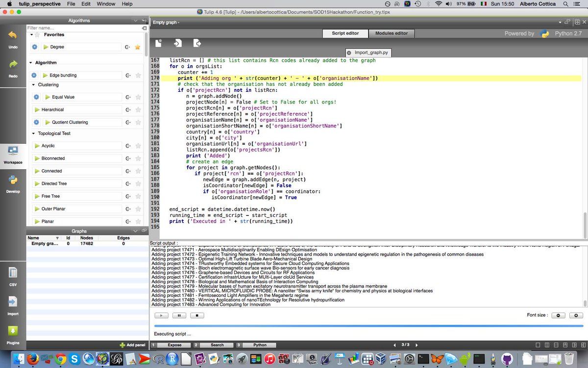Open the Window menu
The height and width of the screenshot is (368, 588).
(x=106, y=4)
